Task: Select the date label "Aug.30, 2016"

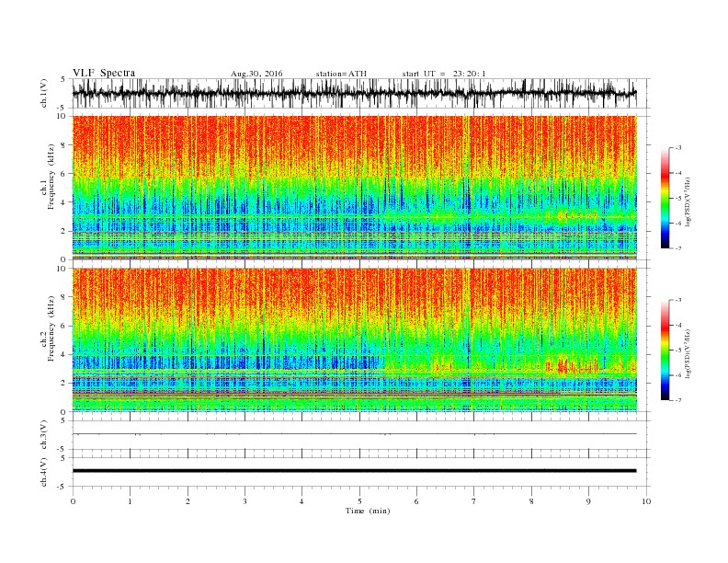Action: pyautogui.click(x=256, y=74)
